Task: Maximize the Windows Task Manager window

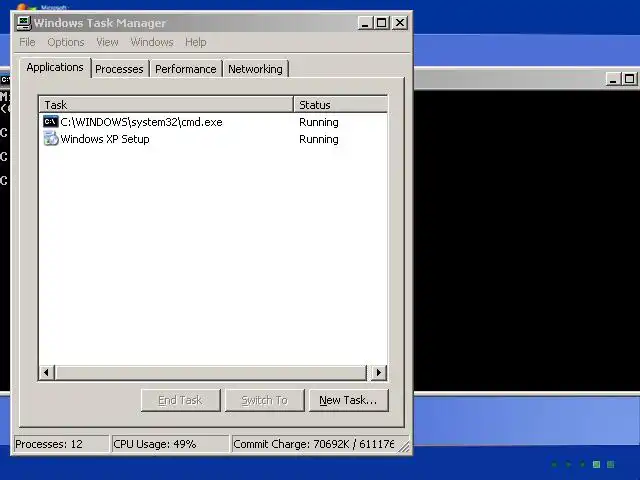Action: tap(382, 23)
